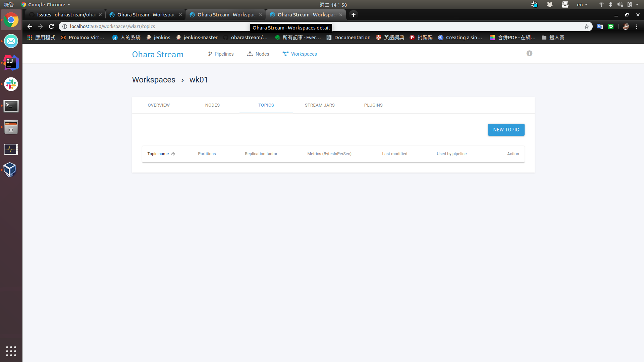Screen dimensions: 644x362
Task: Click the New Topic button
Action: [506, 130]
